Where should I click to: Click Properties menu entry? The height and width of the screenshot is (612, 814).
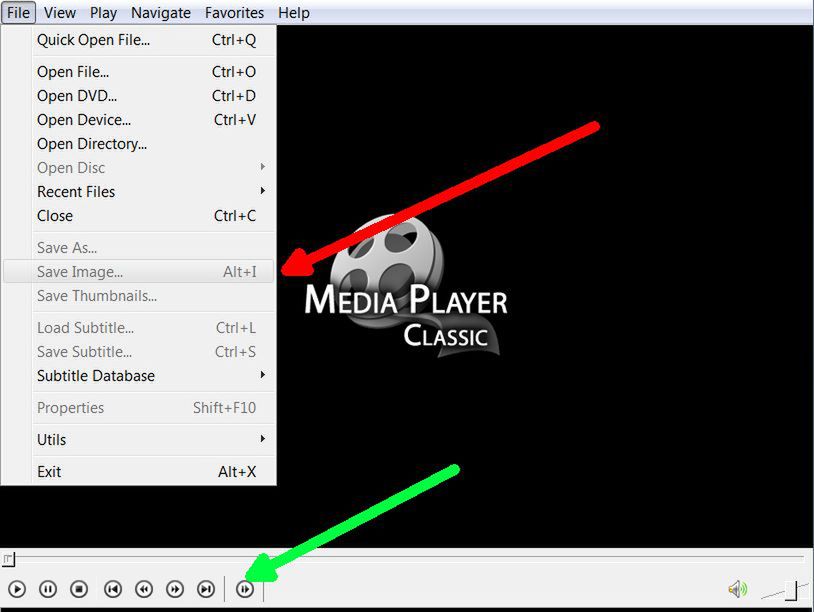(139, 407)
